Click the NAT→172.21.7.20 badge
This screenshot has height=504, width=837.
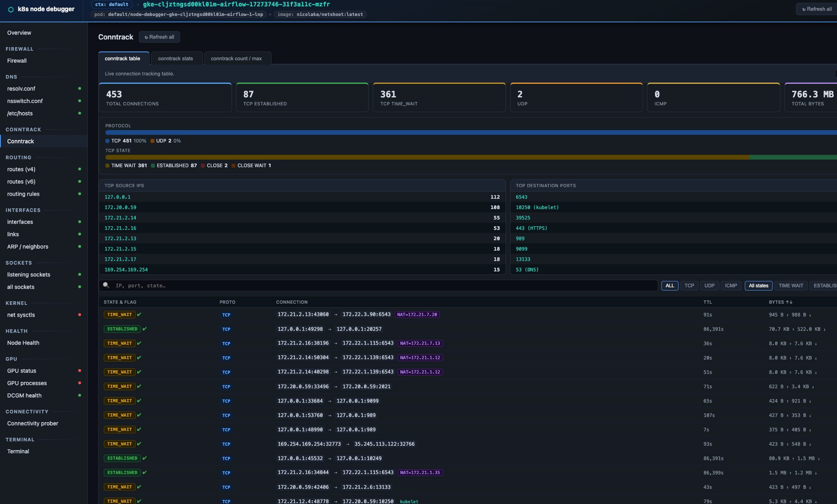pyautogui.click(x=417, y=315)
